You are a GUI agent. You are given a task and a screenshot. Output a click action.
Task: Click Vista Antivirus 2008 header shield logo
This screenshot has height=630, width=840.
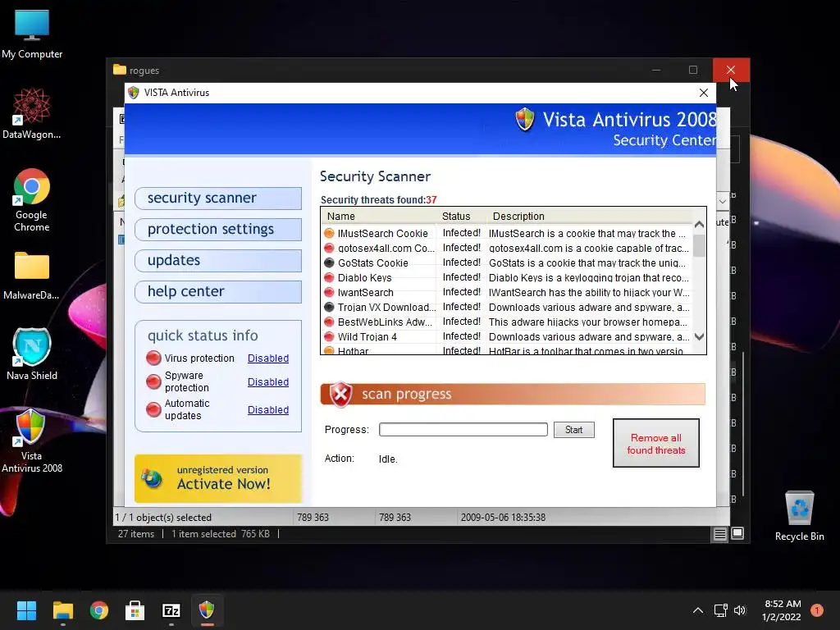tap(524, 120)
